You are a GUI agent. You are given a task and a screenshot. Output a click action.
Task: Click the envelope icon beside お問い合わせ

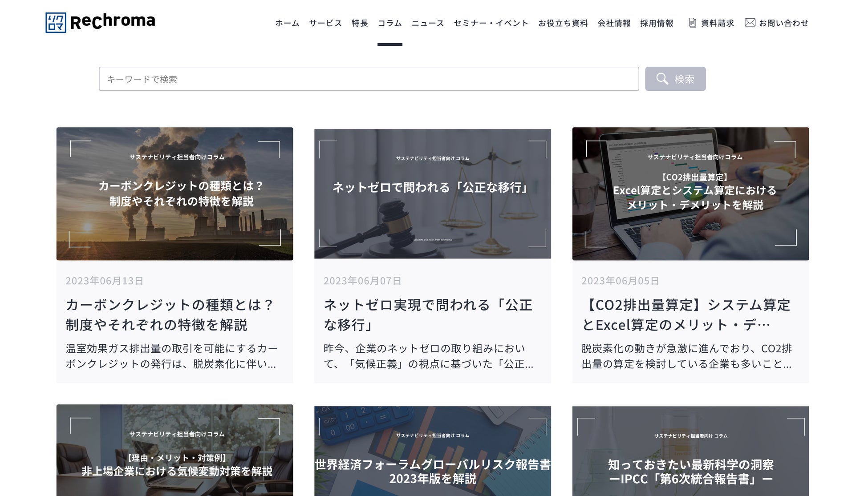point(750,23)
